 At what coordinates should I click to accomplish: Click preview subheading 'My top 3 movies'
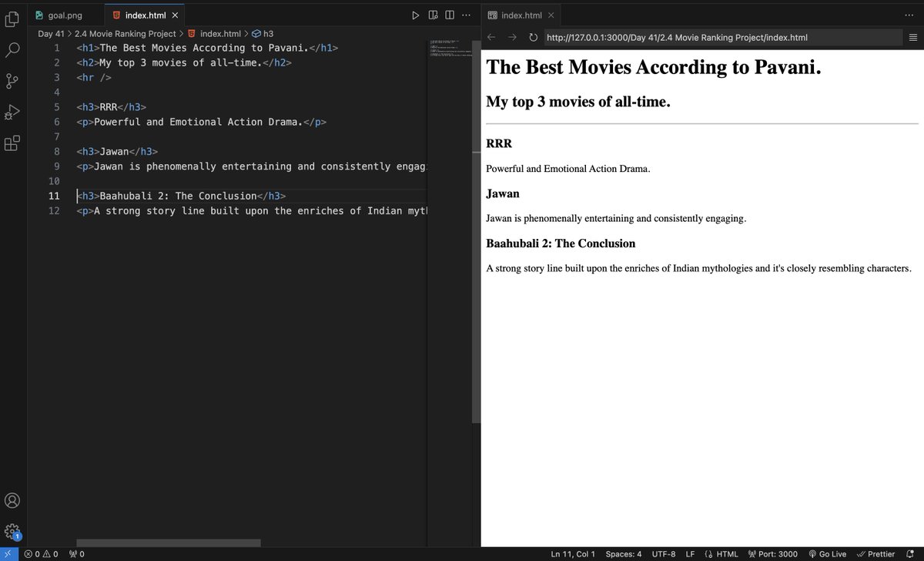coord(578,101)
